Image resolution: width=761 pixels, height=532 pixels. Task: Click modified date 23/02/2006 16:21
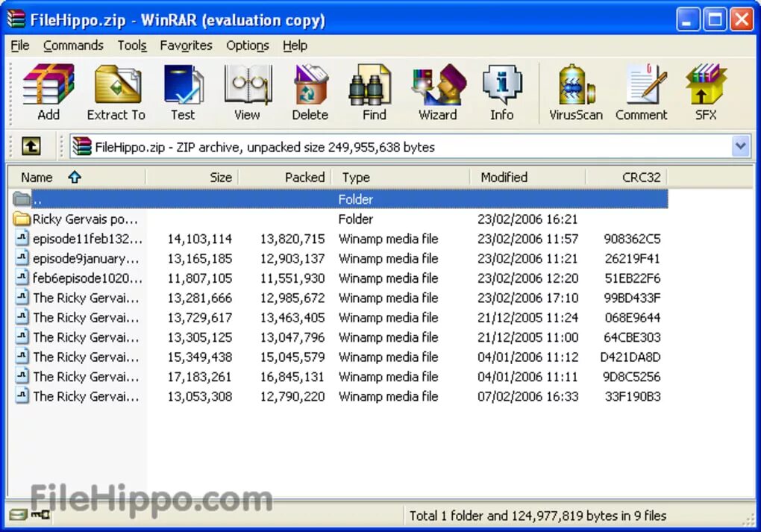pyautogui.click(x=527, y=219)
